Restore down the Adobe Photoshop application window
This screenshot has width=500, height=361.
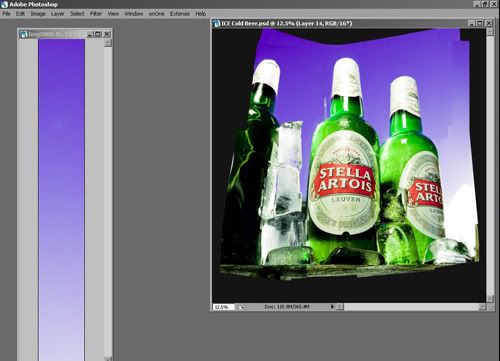pyautogui.click(x=486, y=4)
